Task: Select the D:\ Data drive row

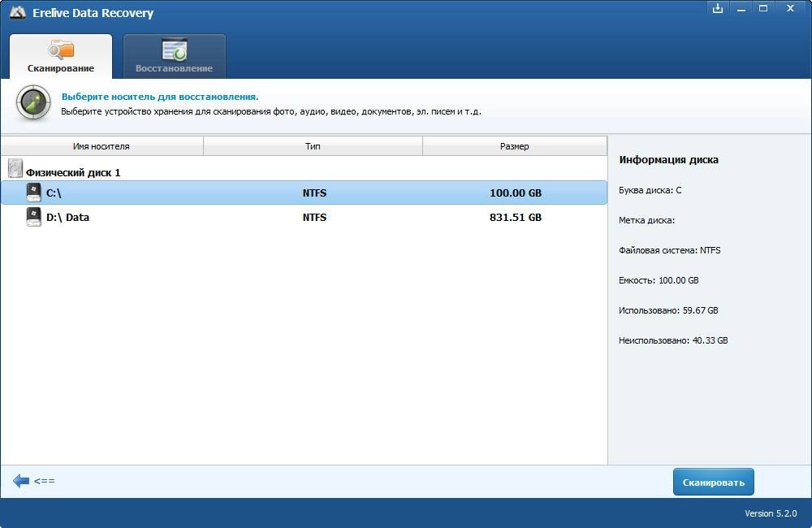Action: point(304,217)
